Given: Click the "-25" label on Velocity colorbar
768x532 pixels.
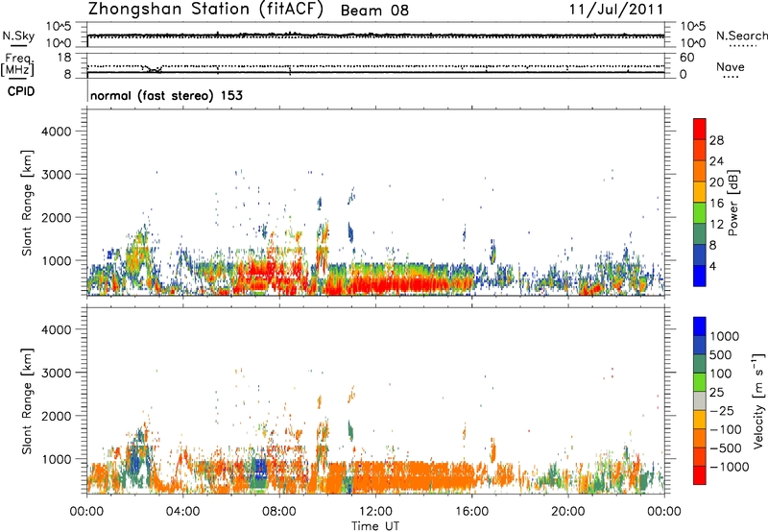Looking at the screenshot, I should coord(722,410).
